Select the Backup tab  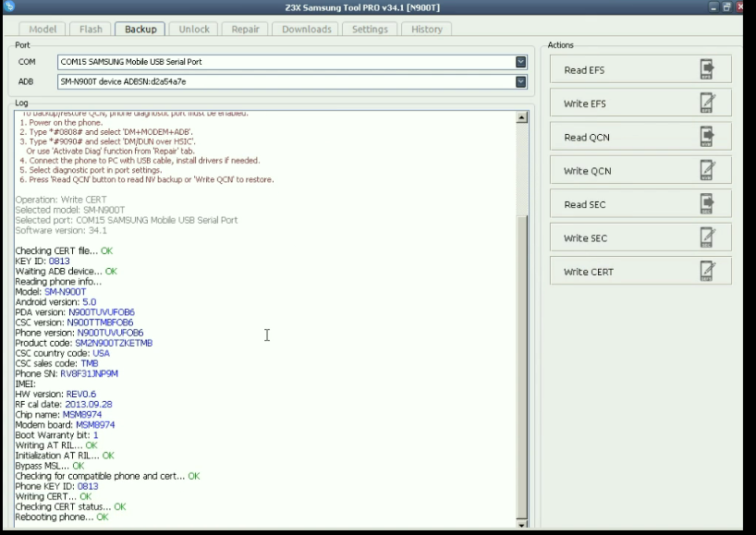coord(140,29)
